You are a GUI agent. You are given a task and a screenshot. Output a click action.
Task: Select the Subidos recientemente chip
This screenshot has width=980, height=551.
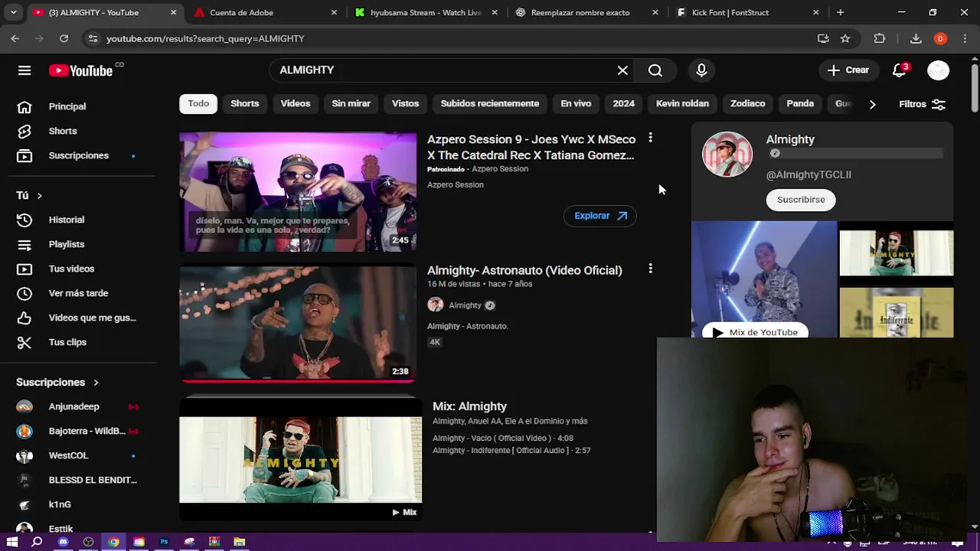(x=490, y=103)
